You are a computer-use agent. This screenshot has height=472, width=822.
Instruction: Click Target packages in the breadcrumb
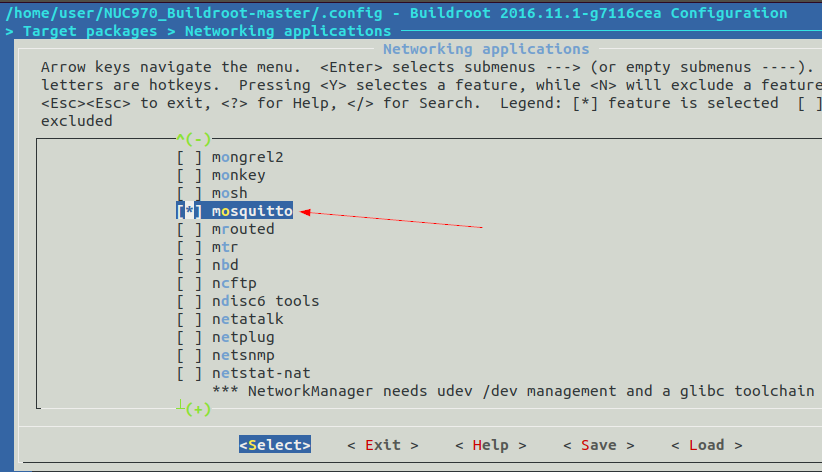[90, 31]
